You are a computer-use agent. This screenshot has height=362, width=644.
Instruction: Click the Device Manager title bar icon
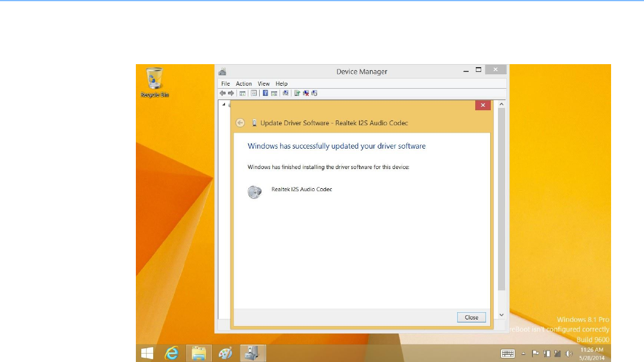pos(222,72)
